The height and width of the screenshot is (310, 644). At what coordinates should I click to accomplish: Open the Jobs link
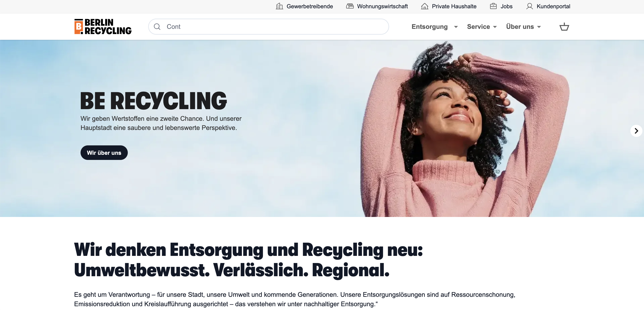[506, 6]
